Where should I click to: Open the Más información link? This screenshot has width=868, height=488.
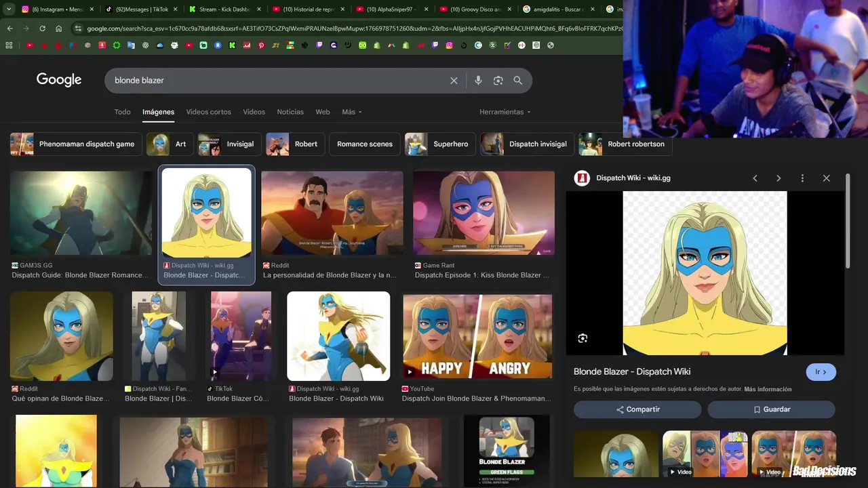tap(768, 389)
